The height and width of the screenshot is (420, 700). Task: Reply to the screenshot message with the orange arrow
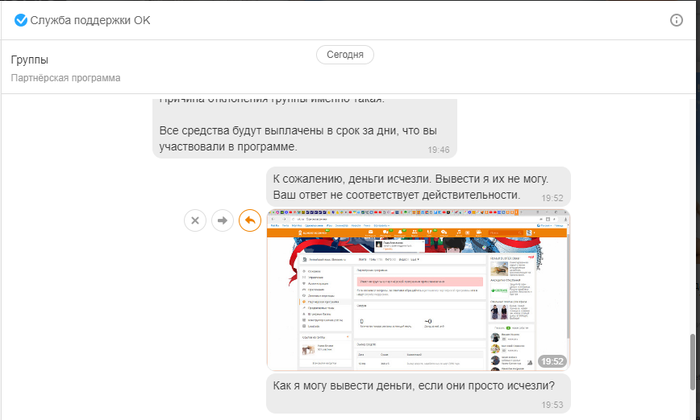tap(249, 220)
